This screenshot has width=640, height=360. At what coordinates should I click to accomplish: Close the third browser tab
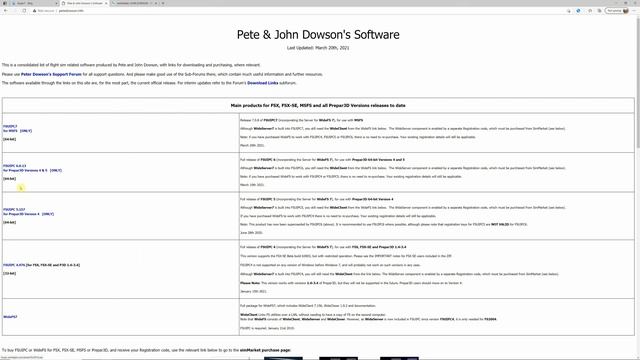coord(156,3)
